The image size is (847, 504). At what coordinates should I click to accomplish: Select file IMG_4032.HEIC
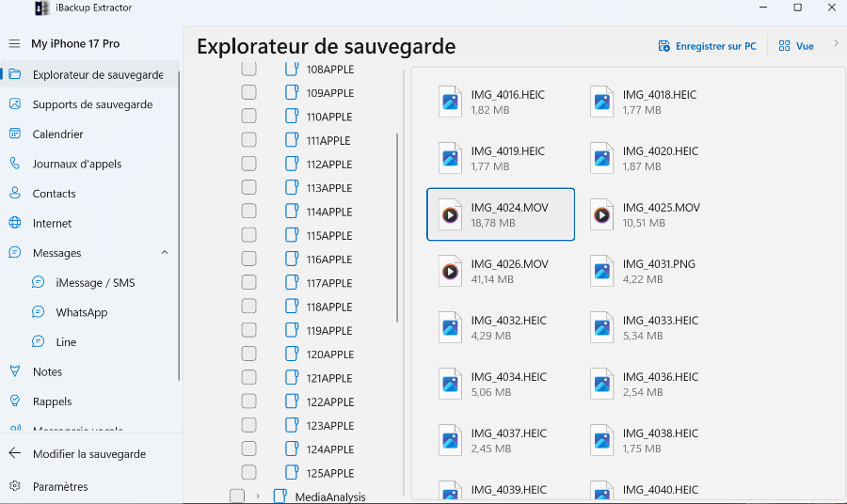click(501, 327)
